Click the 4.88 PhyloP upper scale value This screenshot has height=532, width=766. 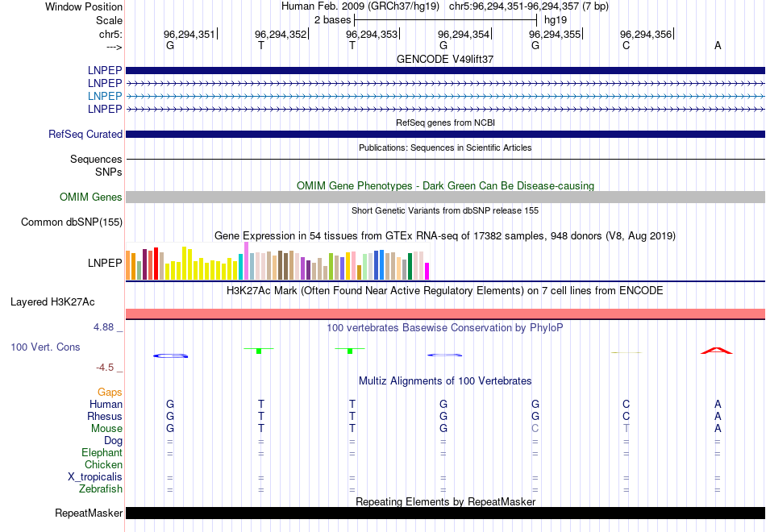coord(103,327)
